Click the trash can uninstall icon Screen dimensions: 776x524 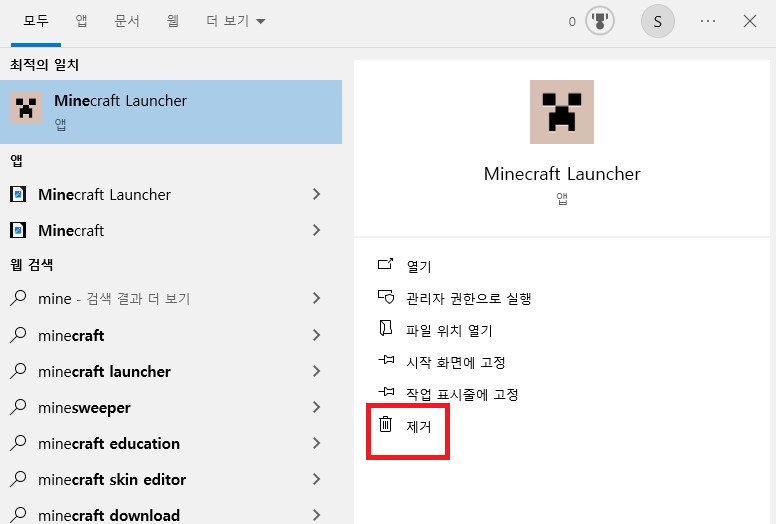pos(386,424)
